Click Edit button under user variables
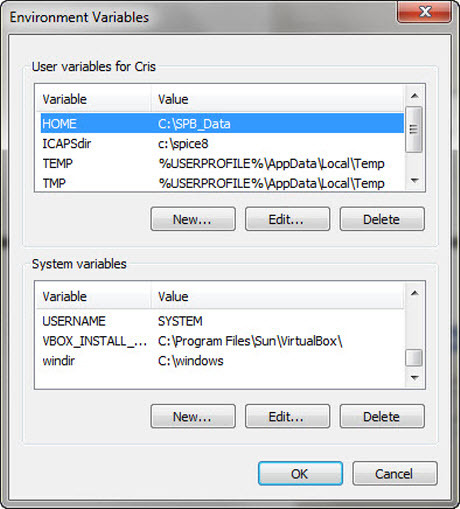This screenshot has width=460, height=509. pyautogui.click(x=287, y=219)
